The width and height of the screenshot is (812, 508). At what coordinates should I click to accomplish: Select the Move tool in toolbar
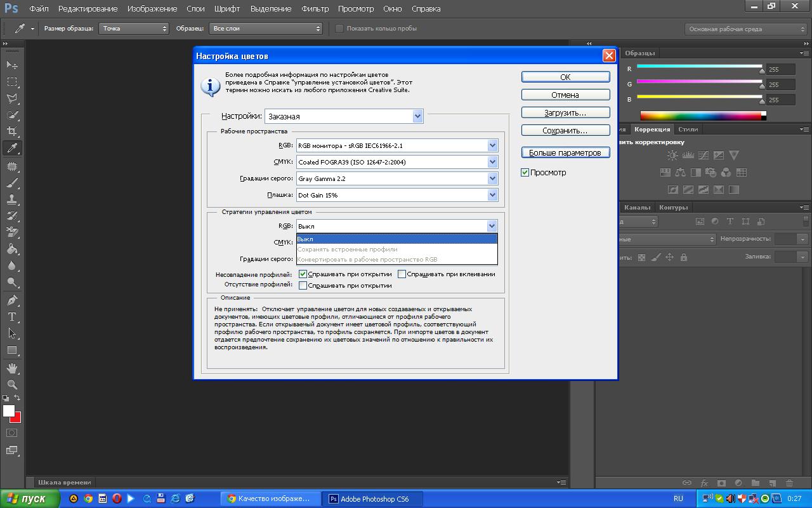[x=12, y=65]
